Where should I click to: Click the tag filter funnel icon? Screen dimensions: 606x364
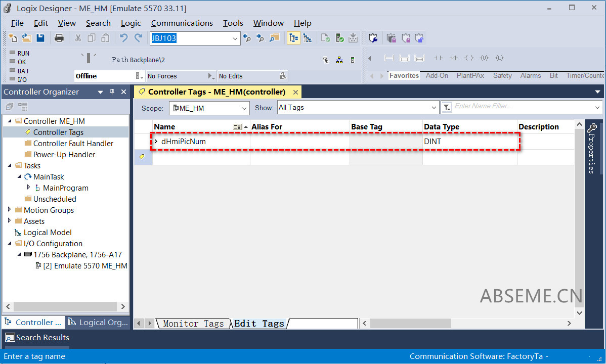pos(447,107)
